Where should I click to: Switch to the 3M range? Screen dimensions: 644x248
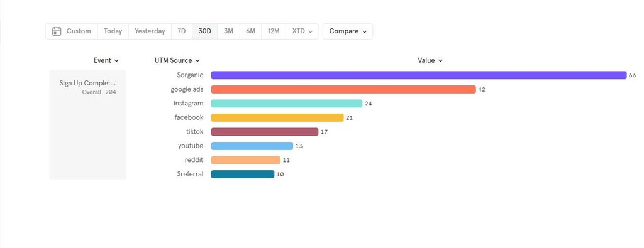228,31
